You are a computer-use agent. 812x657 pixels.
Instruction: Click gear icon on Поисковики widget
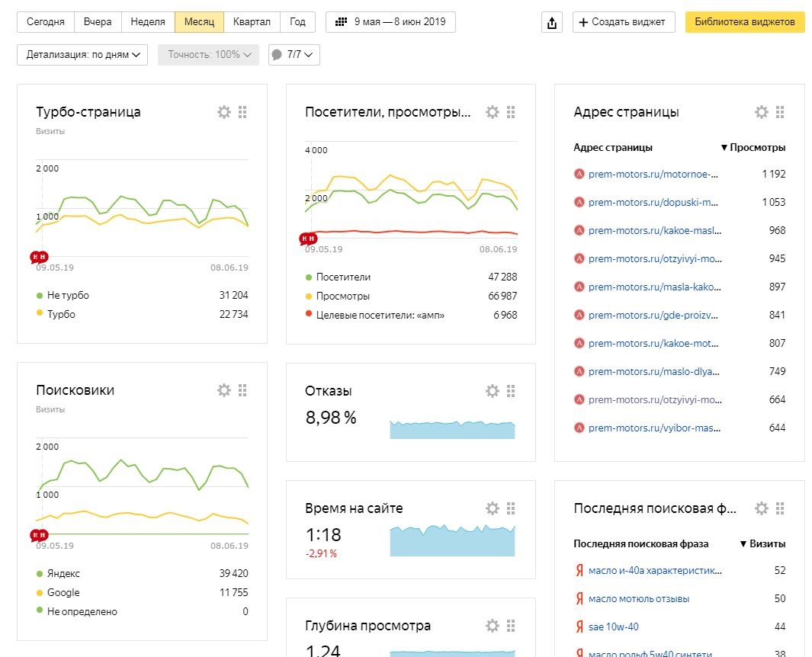(224, 390)
